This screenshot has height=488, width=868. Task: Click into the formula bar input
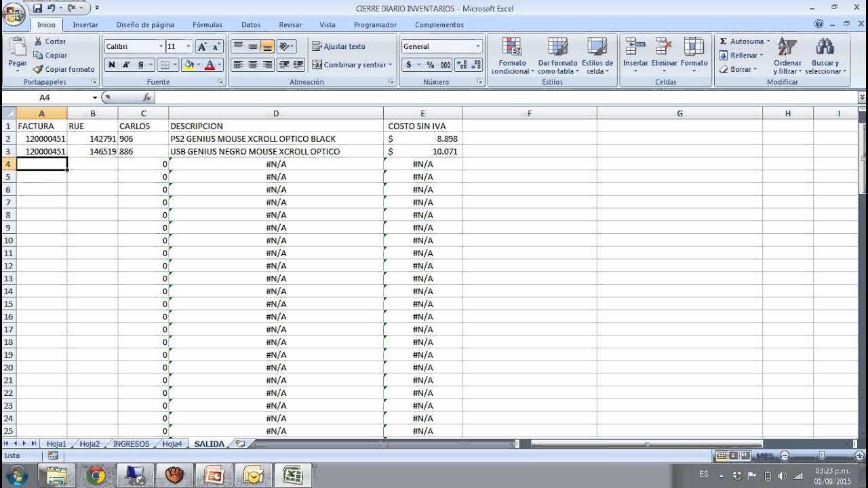pos(506,98)
